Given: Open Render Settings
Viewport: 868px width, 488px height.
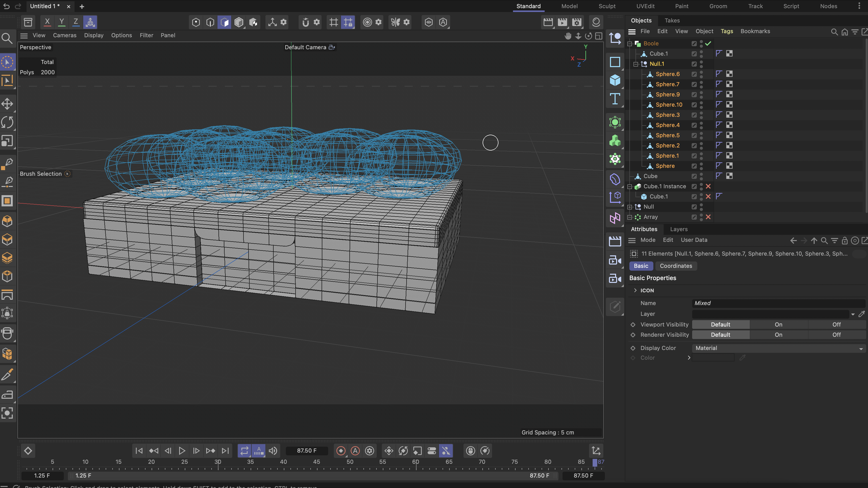Looking at the screenshot, I should point(577,22).
